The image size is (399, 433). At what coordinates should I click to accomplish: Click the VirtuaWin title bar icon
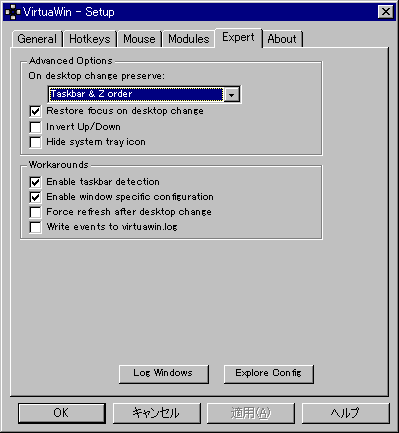[12, 12]
